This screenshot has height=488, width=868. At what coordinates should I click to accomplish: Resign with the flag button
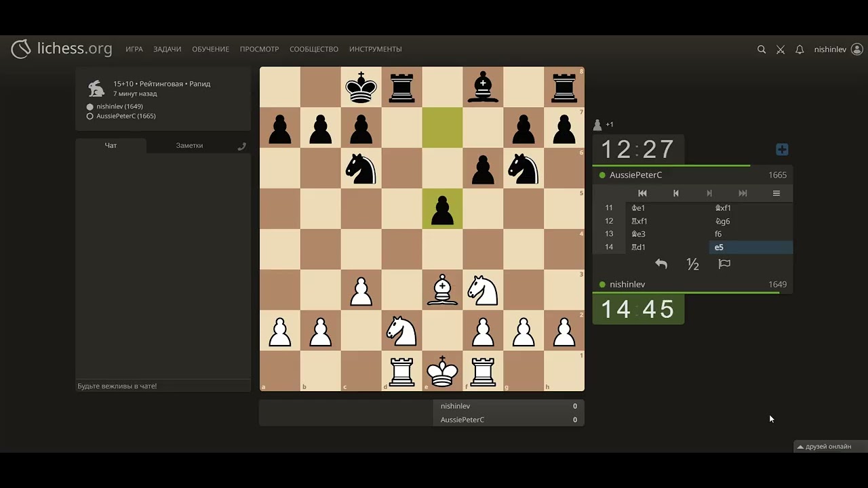pyautogui.click(x=724, y=264)
